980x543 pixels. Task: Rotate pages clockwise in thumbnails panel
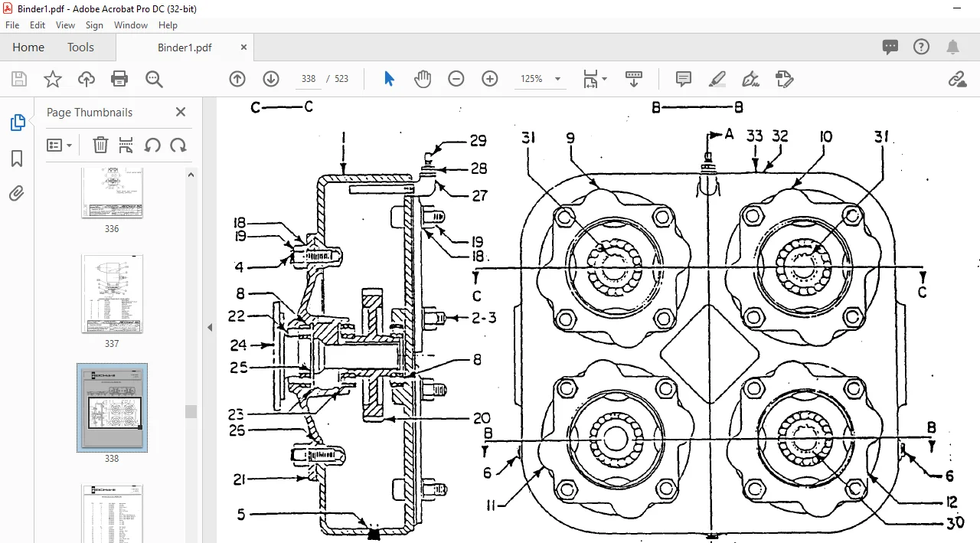coord(178,145)
